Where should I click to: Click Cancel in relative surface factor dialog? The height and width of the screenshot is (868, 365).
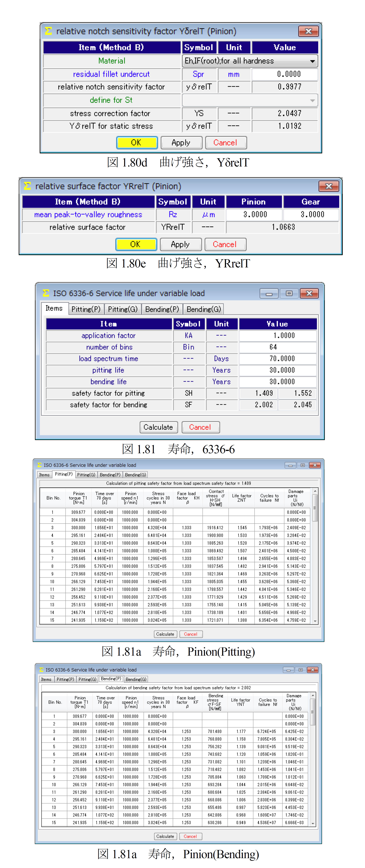(225, 244)
